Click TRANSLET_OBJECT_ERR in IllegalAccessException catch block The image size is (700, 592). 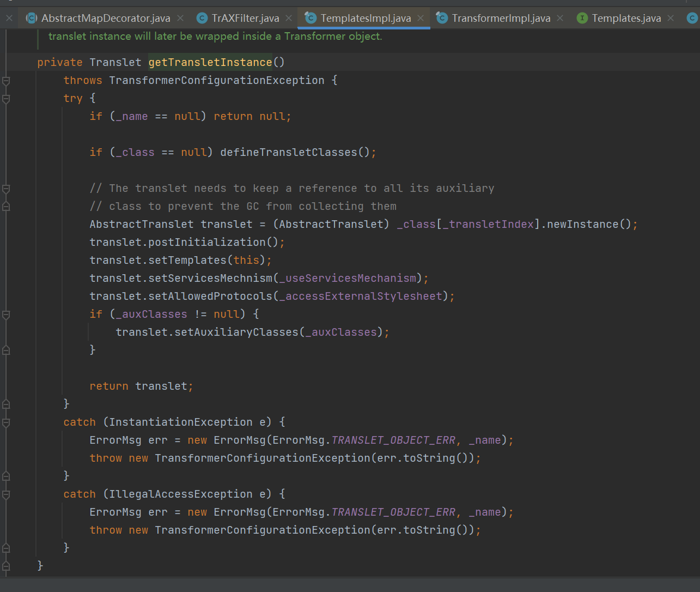point(393,512)
